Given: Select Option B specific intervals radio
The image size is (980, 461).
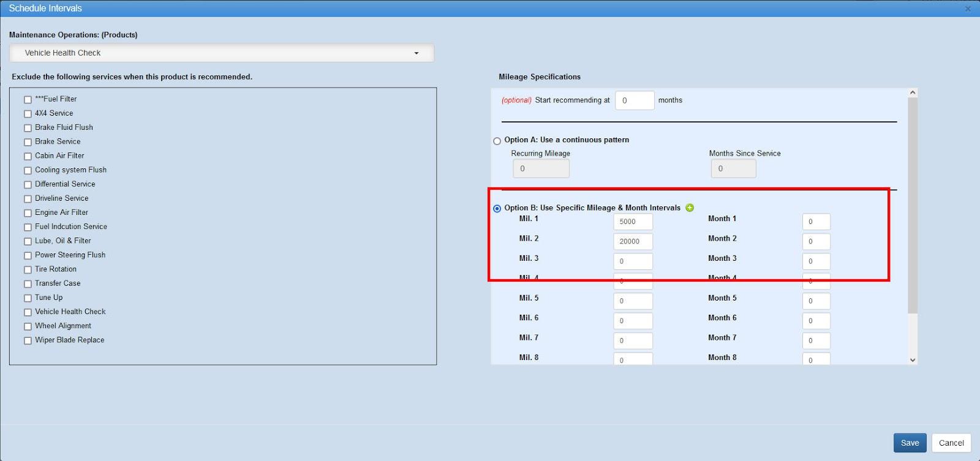Looking at the screenshot, I should pyautogui.click(x=497, y=209).
